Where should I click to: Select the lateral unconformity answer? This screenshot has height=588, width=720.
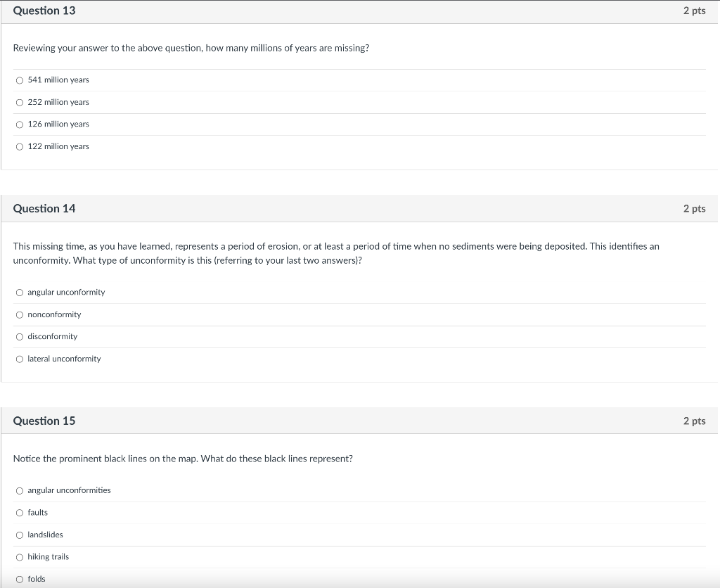(x=19, y=359)
